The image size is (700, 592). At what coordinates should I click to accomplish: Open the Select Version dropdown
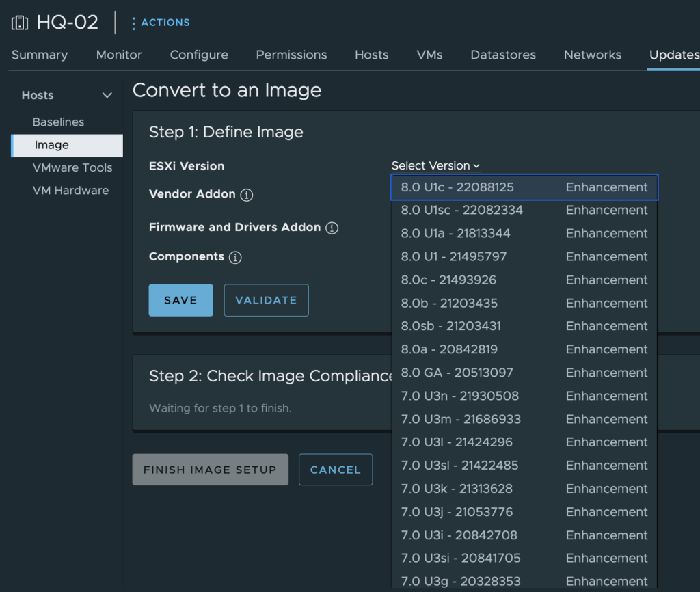(x=435, y=165)
